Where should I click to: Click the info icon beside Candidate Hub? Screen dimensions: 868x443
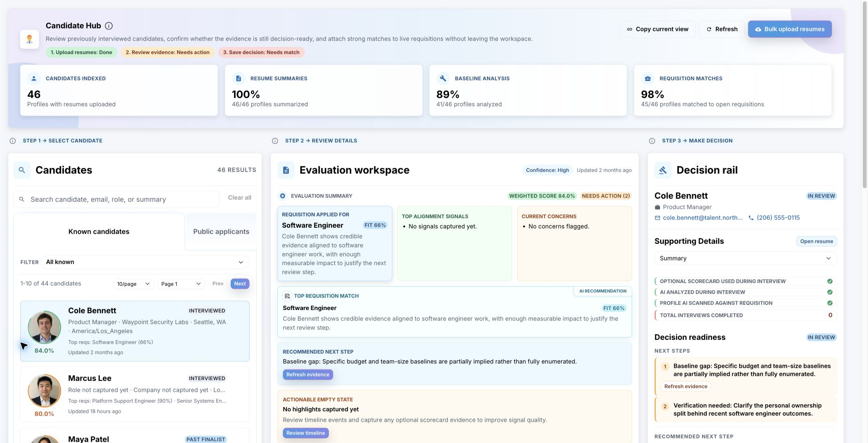pyautogui.click(x=109, y=26)
